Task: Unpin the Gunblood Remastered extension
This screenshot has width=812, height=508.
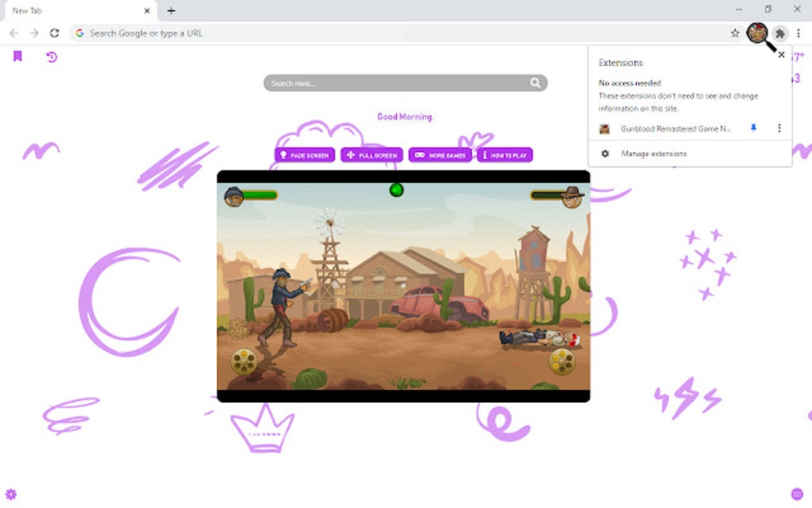Action: point(753,128)
